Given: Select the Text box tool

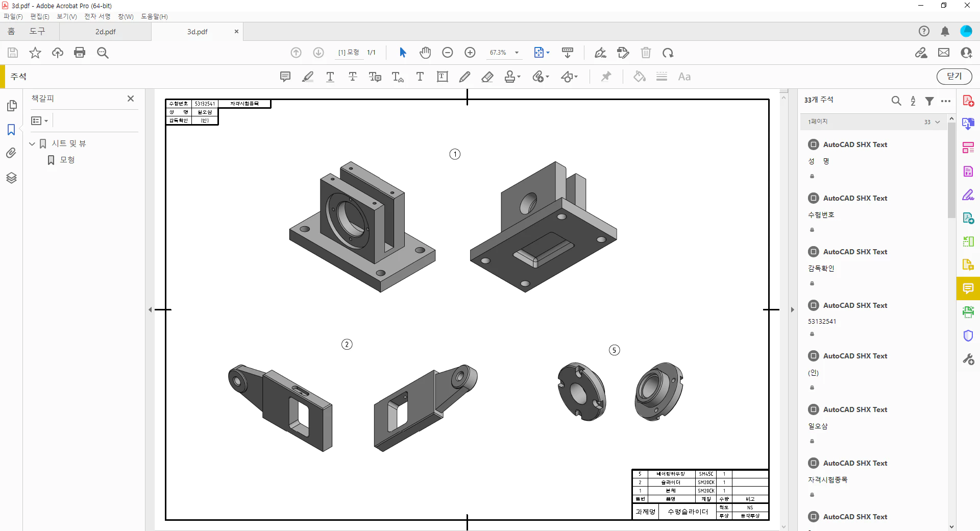Looking at the screenshot, I should (443, 77).
